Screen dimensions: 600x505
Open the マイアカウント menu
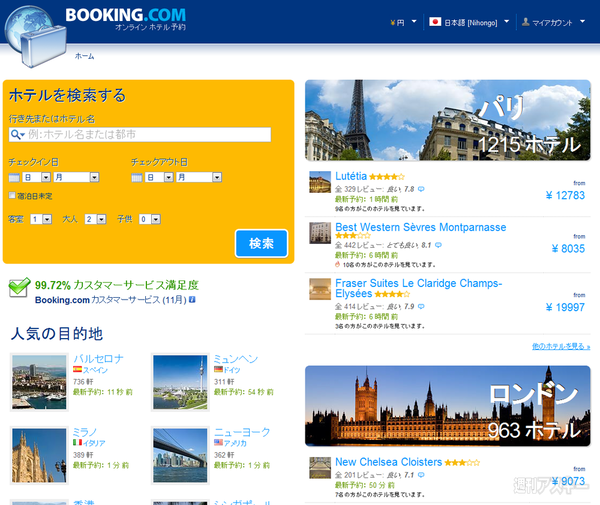point(554,22)
